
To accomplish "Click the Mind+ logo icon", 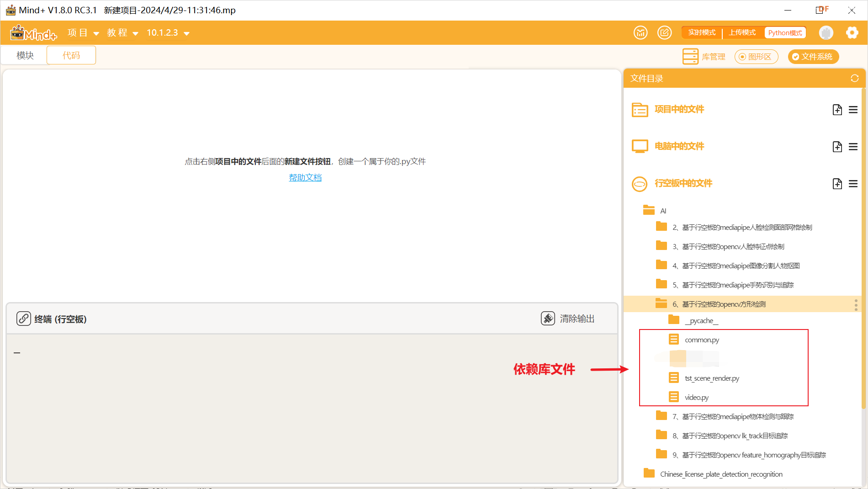I will click(x=33, y=33).
